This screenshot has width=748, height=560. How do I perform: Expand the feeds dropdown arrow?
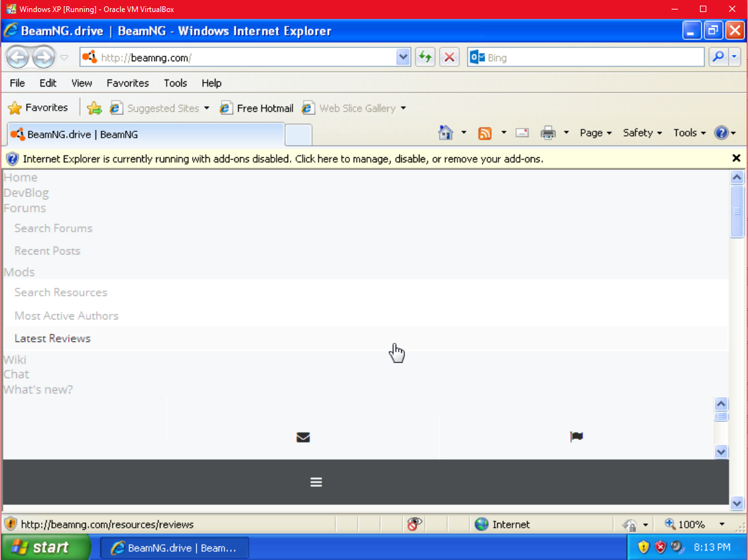coord(504,133)
